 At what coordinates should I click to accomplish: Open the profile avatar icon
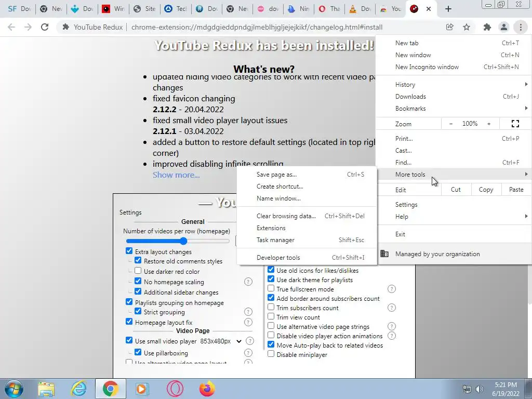pyautogui.click(x=504, y=27)
